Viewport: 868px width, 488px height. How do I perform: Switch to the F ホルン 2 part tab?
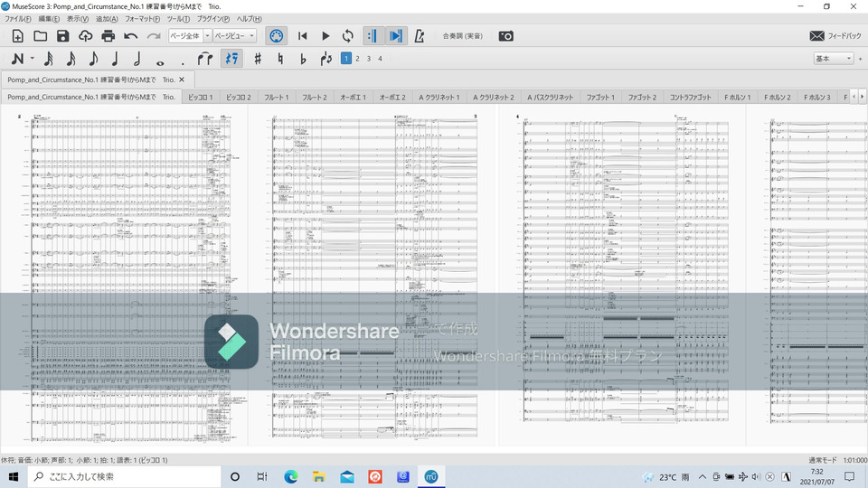click(778, 97)
